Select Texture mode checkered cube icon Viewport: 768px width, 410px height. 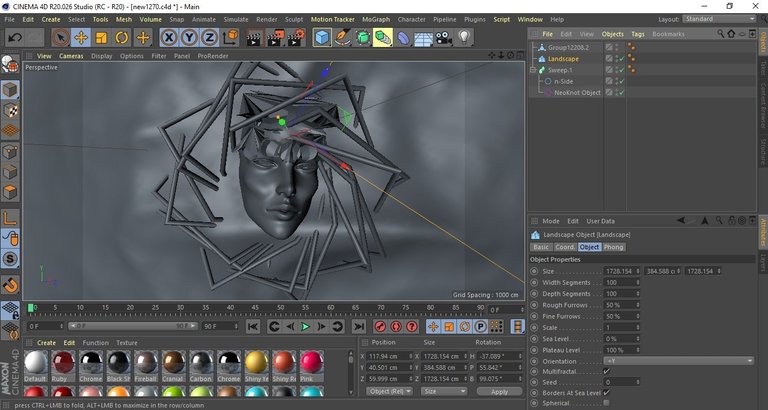[x=10, y=110]
